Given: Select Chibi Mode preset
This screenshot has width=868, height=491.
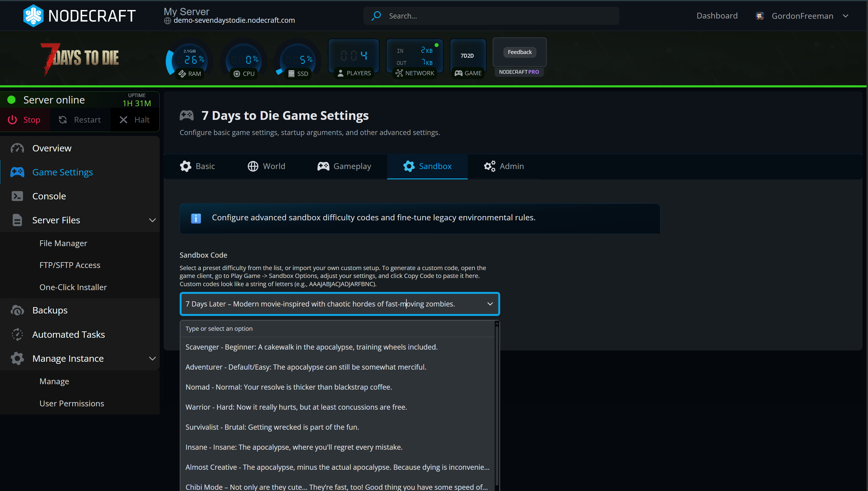Looking at the screenshot, I should click(337, 486).
